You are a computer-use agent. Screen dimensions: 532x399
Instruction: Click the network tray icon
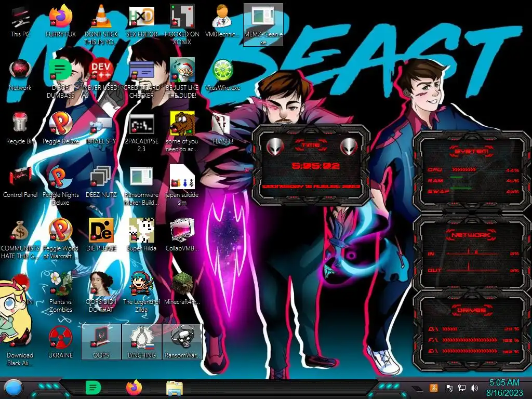(462, 388)
